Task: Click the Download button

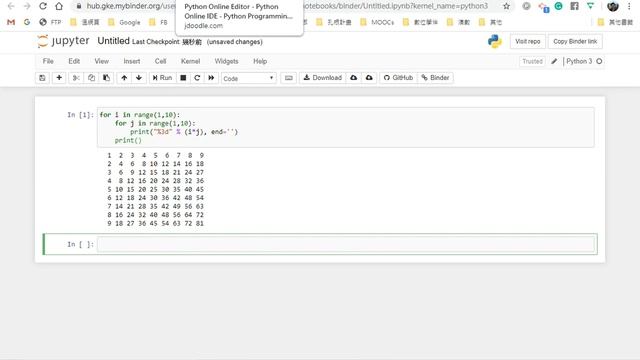Action: tap(322, 78)
